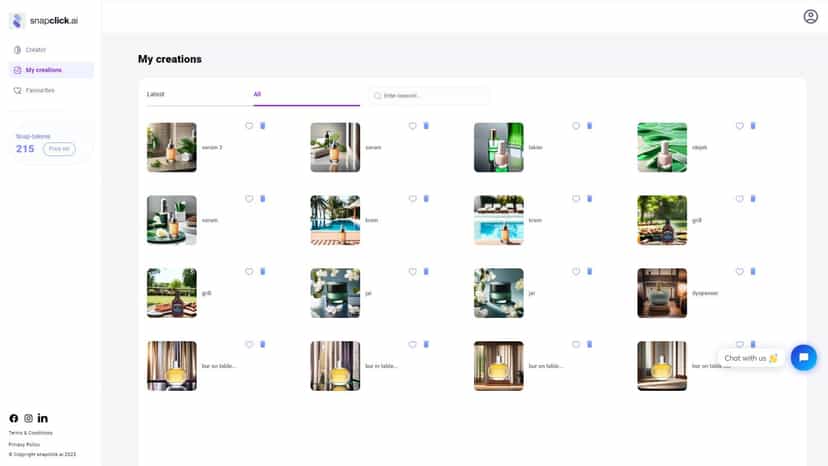This screenshot has height=466, width=828.
Task: Open the lakier green bottle thumbnail
Action: click(x=498, y=147)
